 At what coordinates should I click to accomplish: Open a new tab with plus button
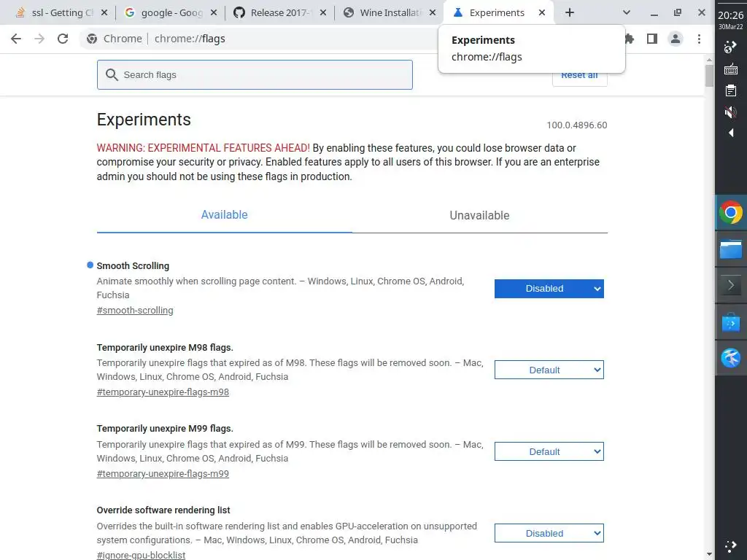coord(570,12)
